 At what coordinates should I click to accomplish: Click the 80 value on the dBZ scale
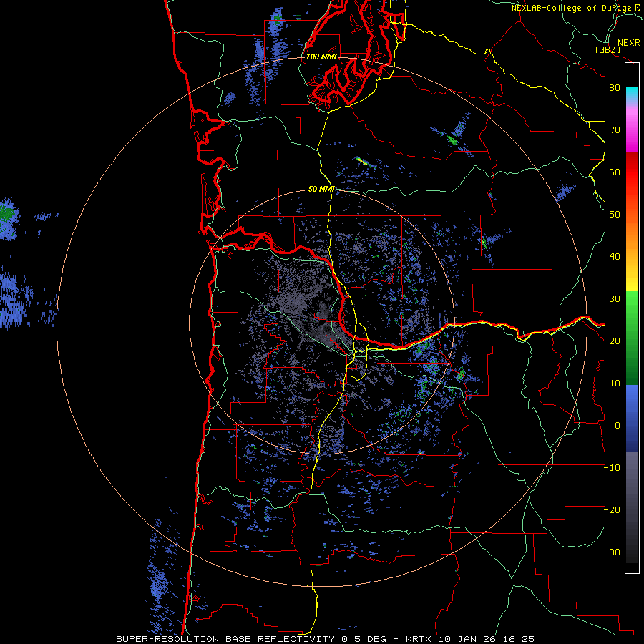pos(615,88)
